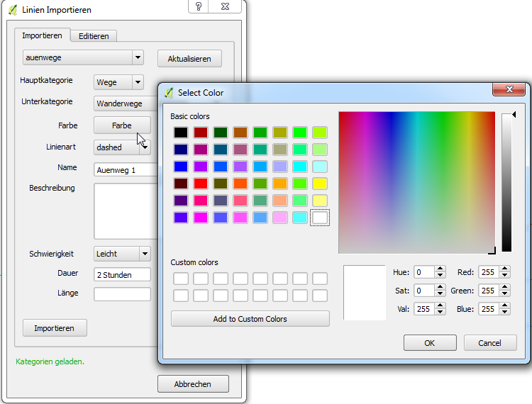Switch to the Editieren tab
The height and width of the screenshot is (404, 532).
[x=94, y=36]
